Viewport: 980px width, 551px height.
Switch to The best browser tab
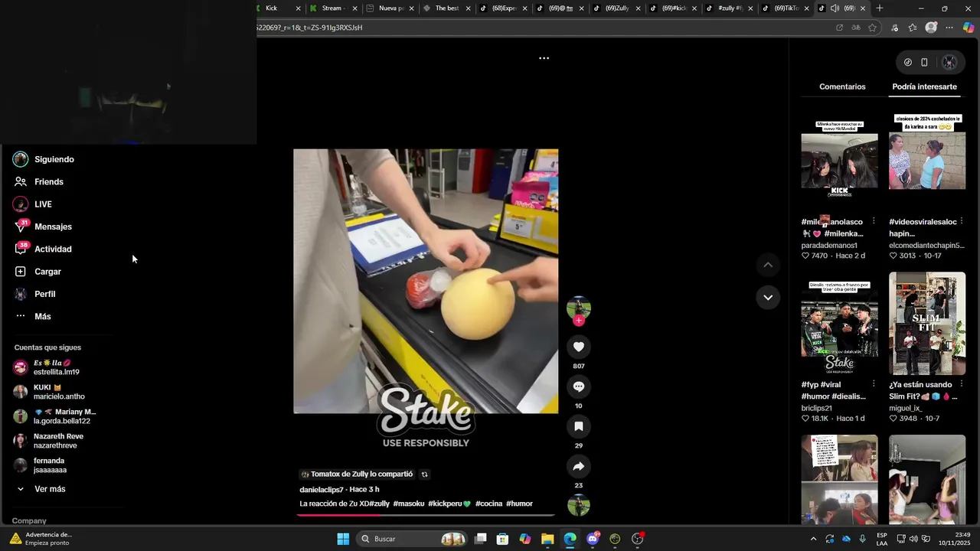pos(446,8)
